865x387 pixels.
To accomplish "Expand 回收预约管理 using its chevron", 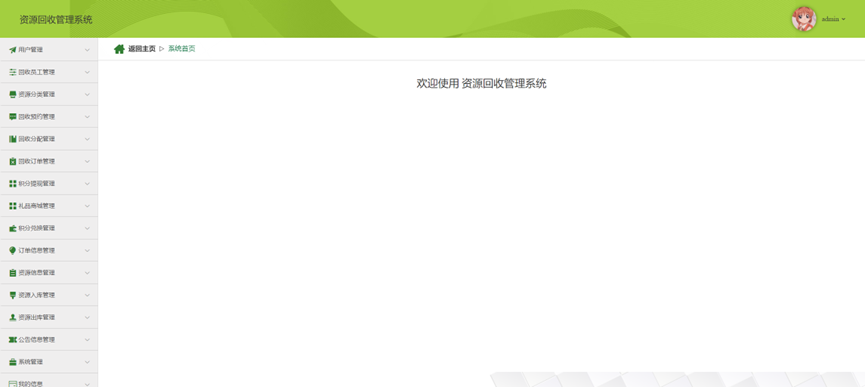I will coord(87,117).
